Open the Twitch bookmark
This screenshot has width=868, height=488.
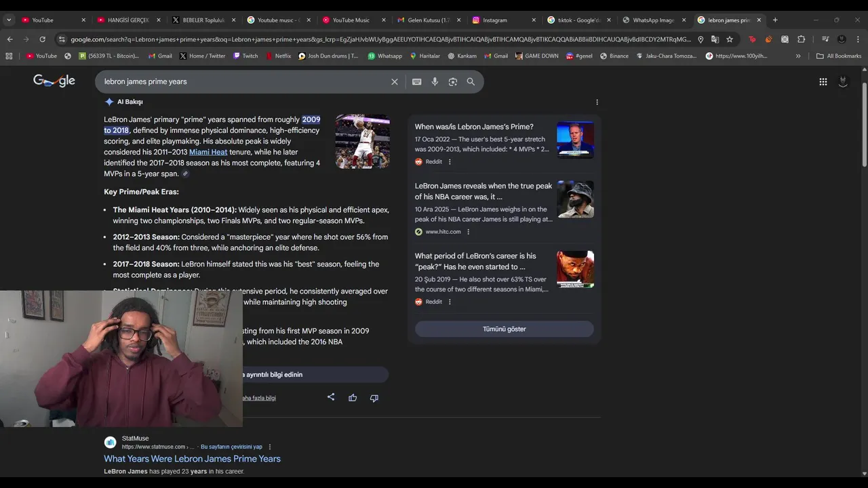245,56
